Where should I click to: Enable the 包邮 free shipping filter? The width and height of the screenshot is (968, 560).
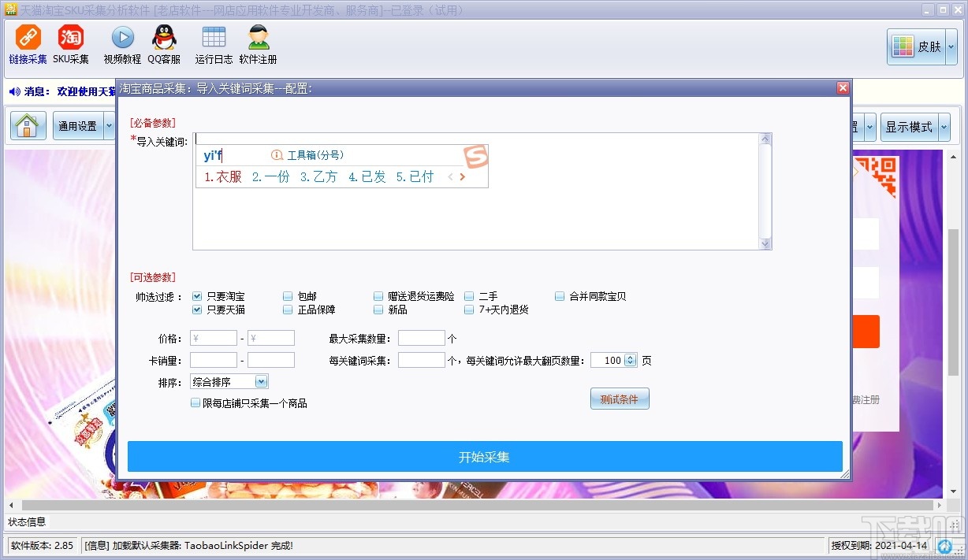(x=288, y=296)
